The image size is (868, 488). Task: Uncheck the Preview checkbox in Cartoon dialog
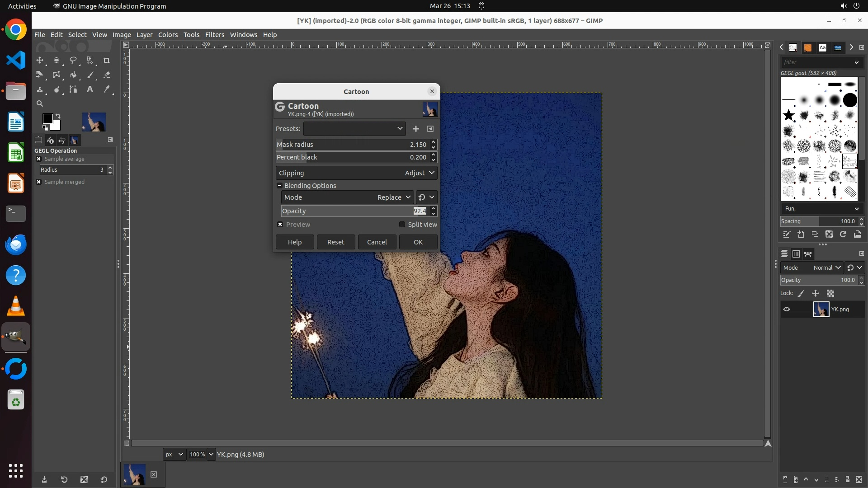[x=280, y=225]
